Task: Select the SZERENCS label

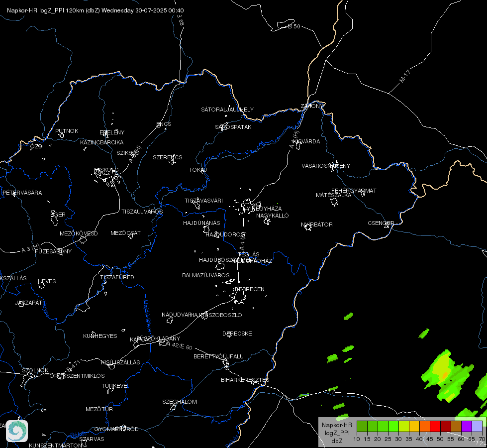Action: pos(168,157)
